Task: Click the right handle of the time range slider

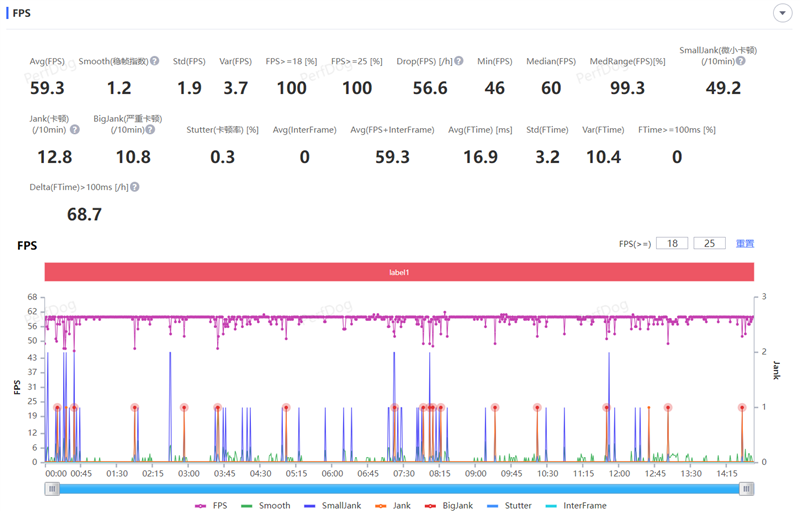Action: coord(746,488)
